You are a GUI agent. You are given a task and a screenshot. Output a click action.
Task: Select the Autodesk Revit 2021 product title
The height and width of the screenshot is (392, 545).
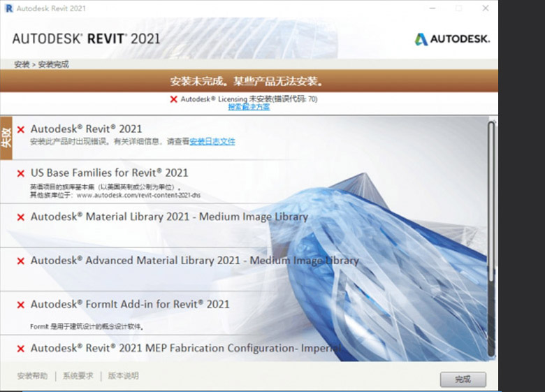point(86,129)
